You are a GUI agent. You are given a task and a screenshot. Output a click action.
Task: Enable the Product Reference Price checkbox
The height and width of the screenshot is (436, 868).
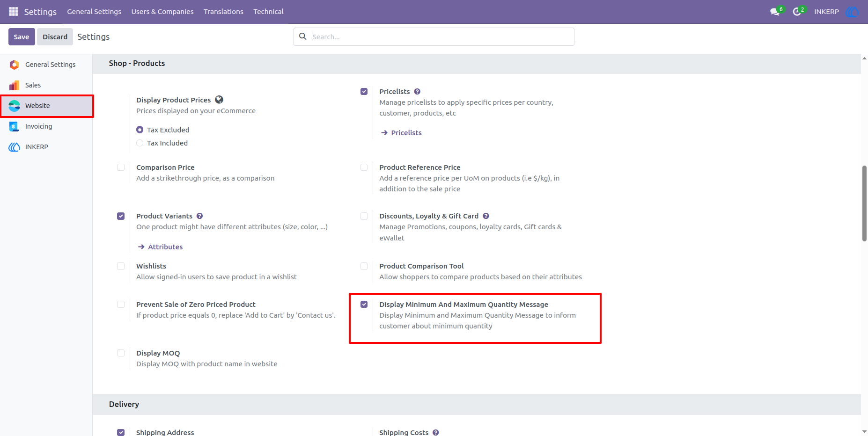[364, 167]
